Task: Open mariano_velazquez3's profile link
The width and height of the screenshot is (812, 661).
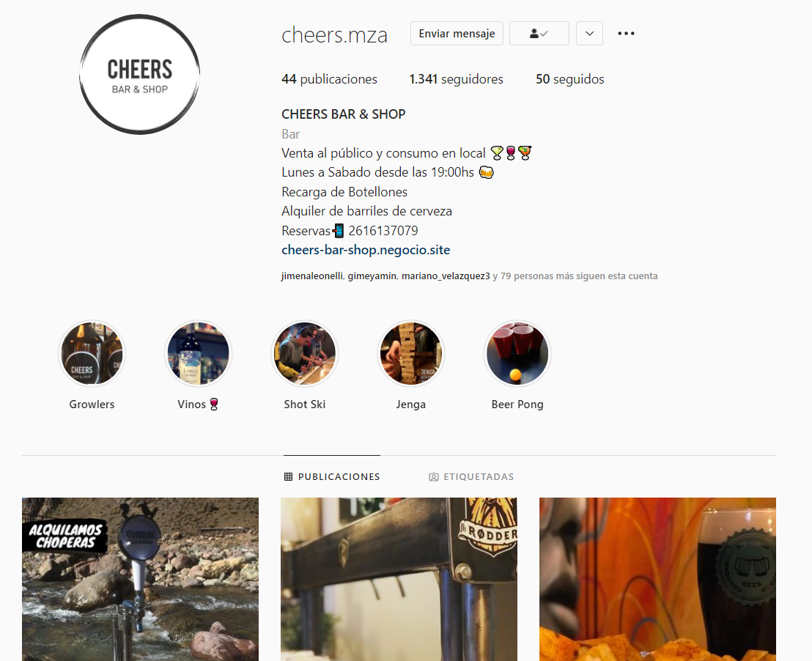Action: click(x=446, y=276)
